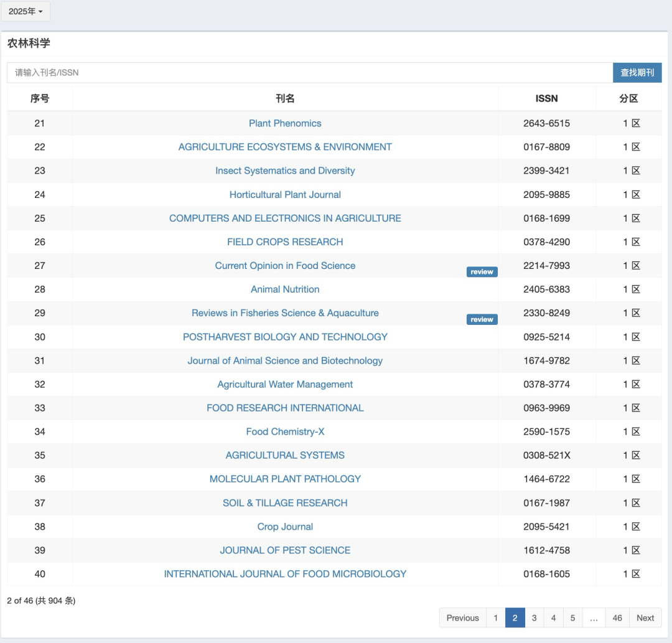Select ISSN 1612-4758 cell
Image resolution: width=672 pixels, height=643 pixels.
click(546, 550)
